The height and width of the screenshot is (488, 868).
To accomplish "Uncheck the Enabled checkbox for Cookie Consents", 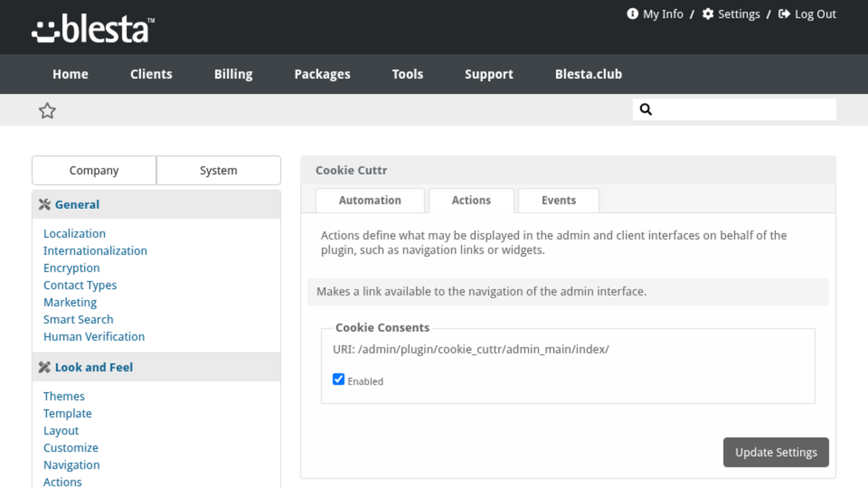I will click(339, 379).
